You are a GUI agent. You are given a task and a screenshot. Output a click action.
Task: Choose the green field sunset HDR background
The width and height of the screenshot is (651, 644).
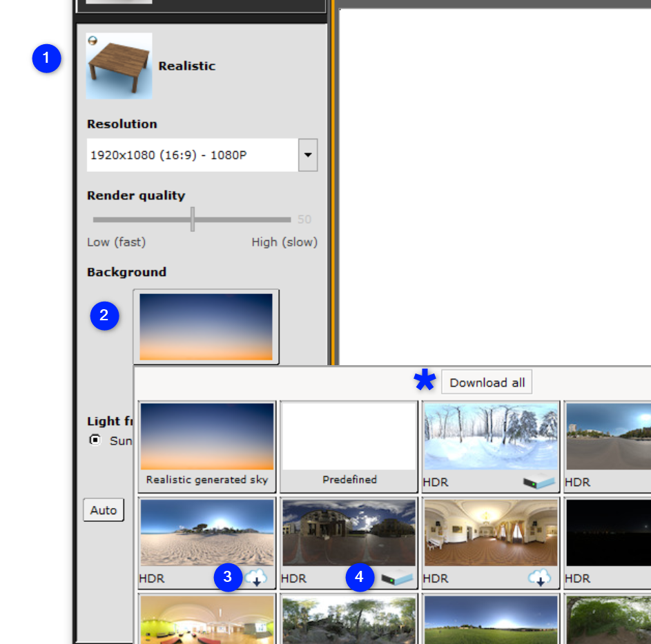(491, 620)
